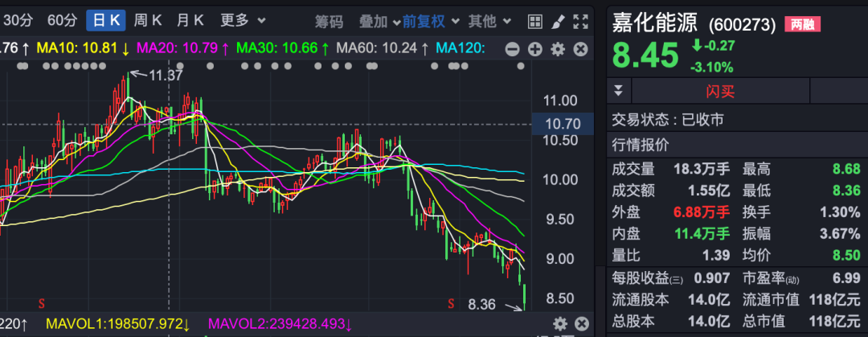Screen dimensions: 868x337
Task: Click the 量比 1.39 value
Action: point(715,255)
